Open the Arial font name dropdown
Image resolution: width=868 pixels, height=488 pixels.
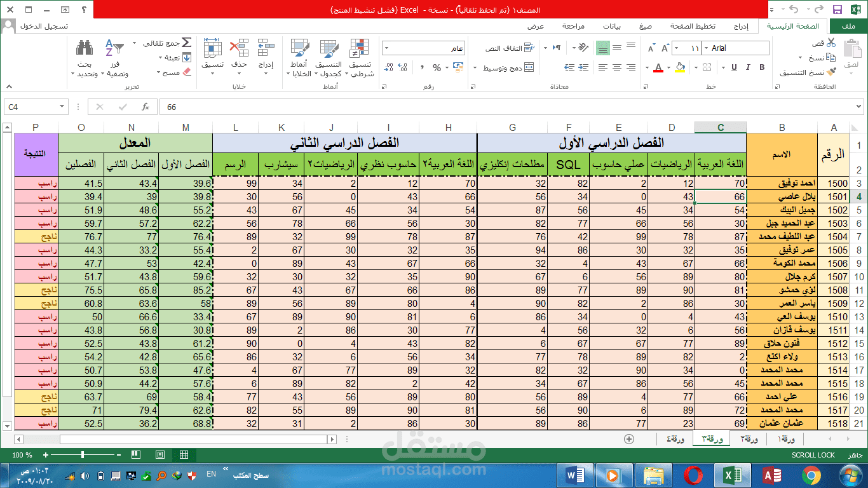pos(705,48)
